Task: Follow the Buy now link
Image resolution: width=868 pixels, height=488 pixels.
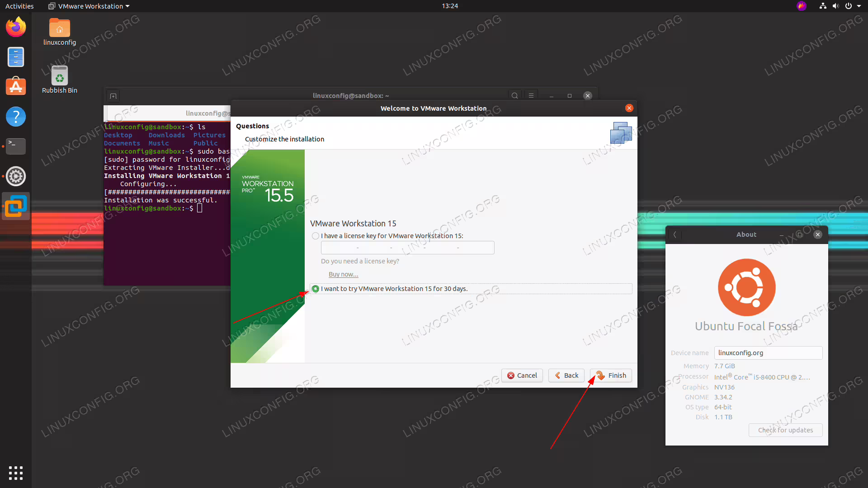Action: tap(343, 274)
